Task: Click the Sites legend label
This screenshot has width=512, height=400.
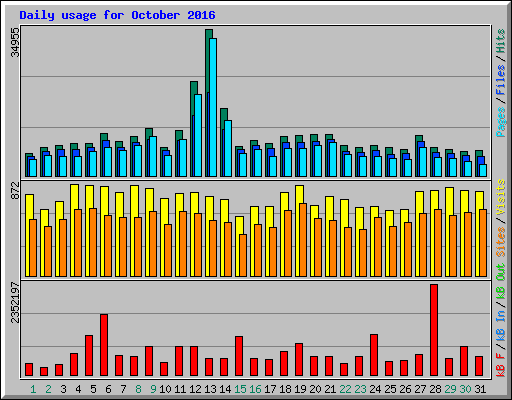Action: pos(501,242)
